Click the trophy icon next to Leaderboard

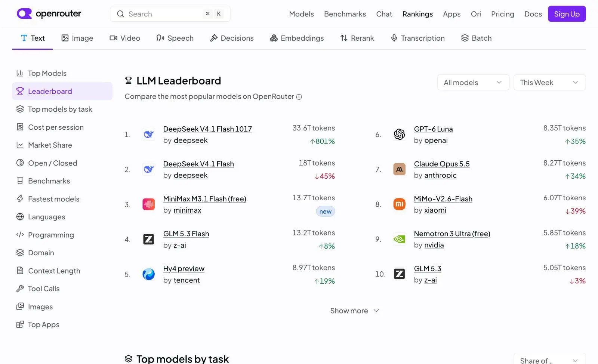[20, 91]
